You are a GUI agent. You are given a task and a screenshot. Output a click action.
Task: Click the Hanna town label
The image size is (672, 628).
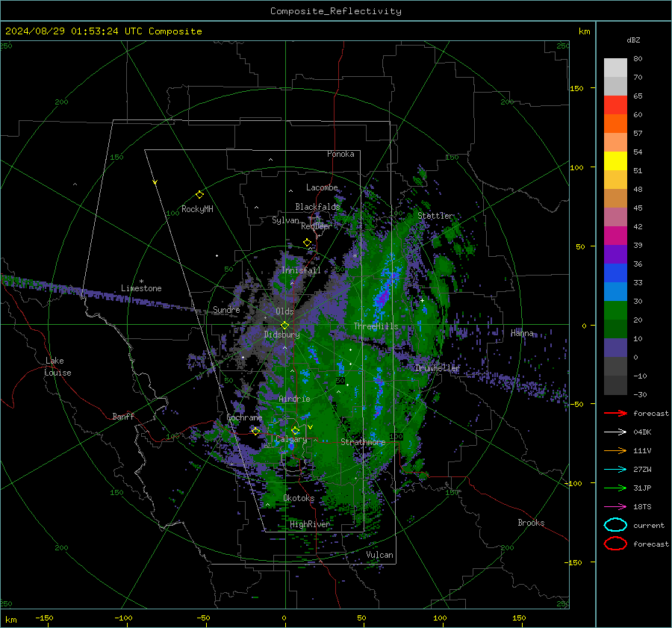coord(522,333)
